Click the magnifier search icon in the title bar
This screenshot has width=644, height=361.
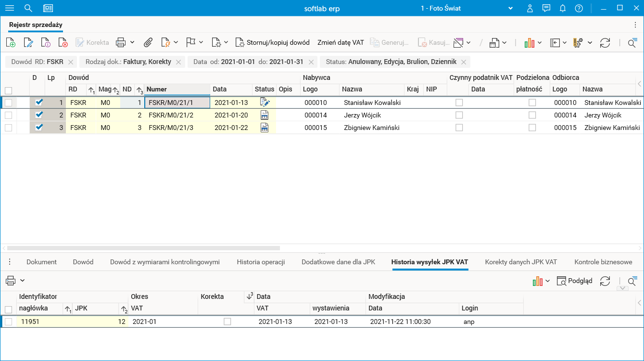(28, 8)
